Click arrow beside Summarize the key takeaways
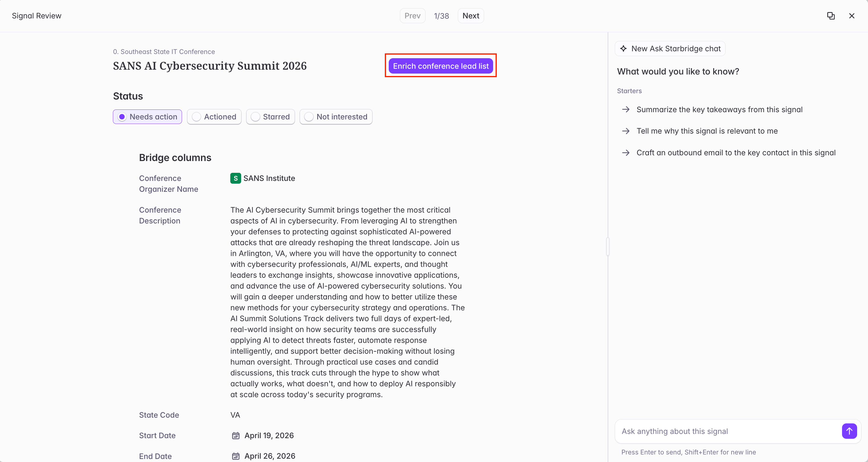The image size is (868, 462). (626, 109)
